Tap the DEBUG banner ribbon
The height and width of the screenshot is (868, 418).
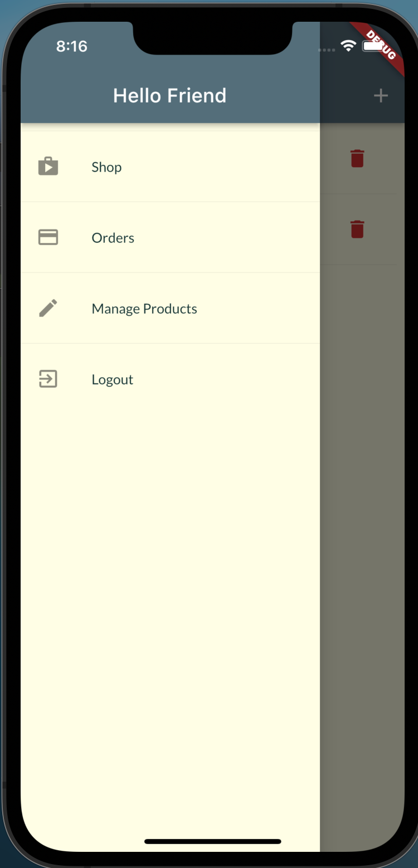(x=381, y=44)
